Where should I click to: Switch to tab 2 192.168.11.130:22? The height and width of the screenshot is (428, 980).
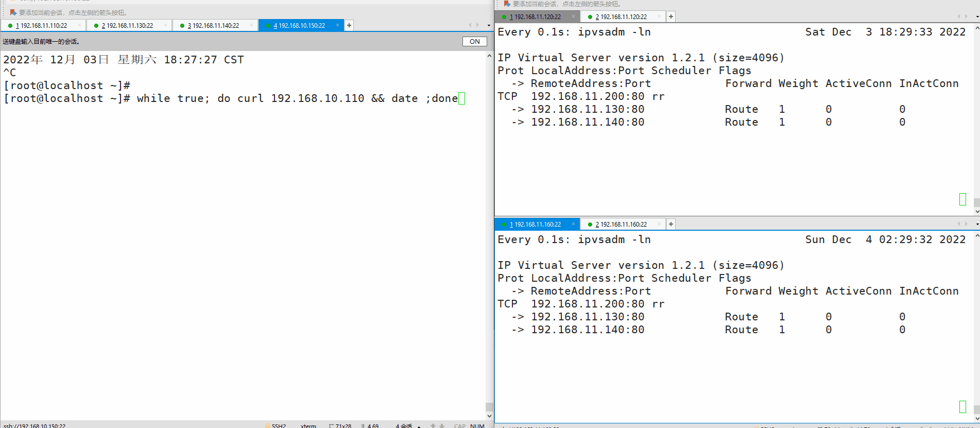tap(127, 25)
